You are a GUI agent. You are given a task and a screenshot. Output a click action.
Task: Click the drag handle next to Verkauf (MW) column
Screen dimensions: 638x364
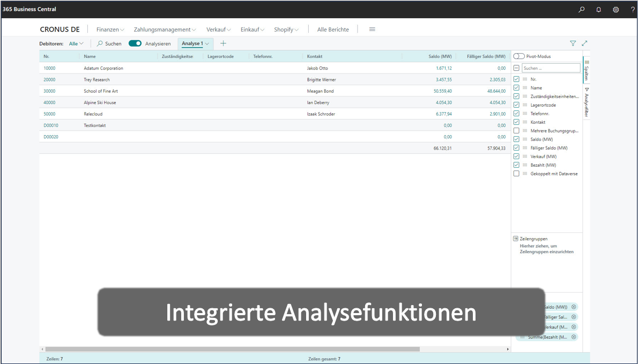pos(525,157)
